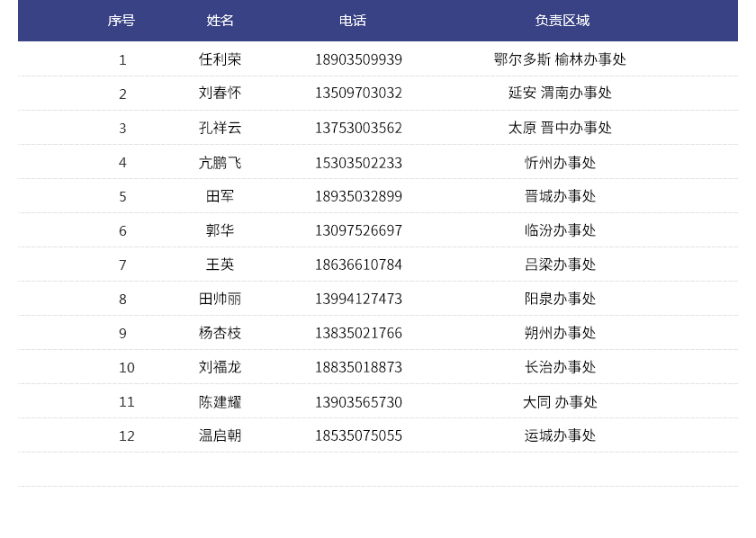756x538 pixels.
Task: Select phone number 18835018873
Action: tap(358, 367)
